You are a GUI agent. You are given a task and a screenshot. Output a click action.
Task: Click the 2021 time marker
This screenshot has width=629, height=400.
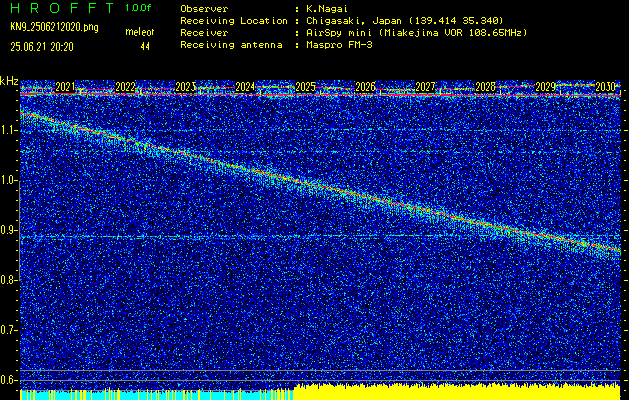(65, 87)
